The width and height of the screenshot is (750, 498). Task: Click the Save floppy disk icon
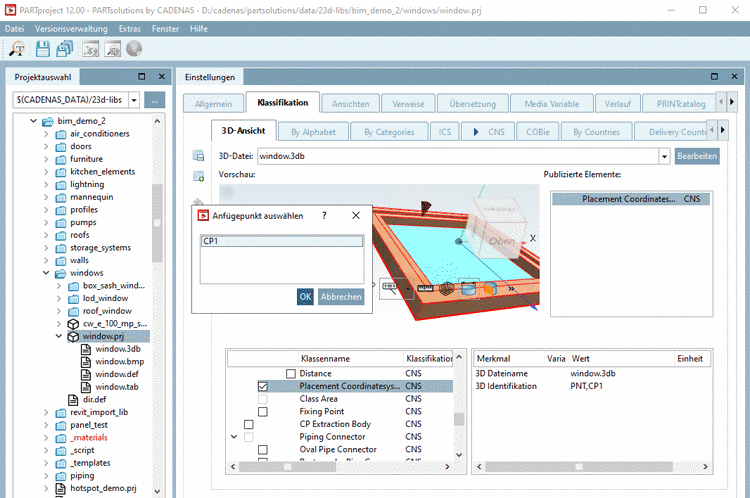point(43,49)
